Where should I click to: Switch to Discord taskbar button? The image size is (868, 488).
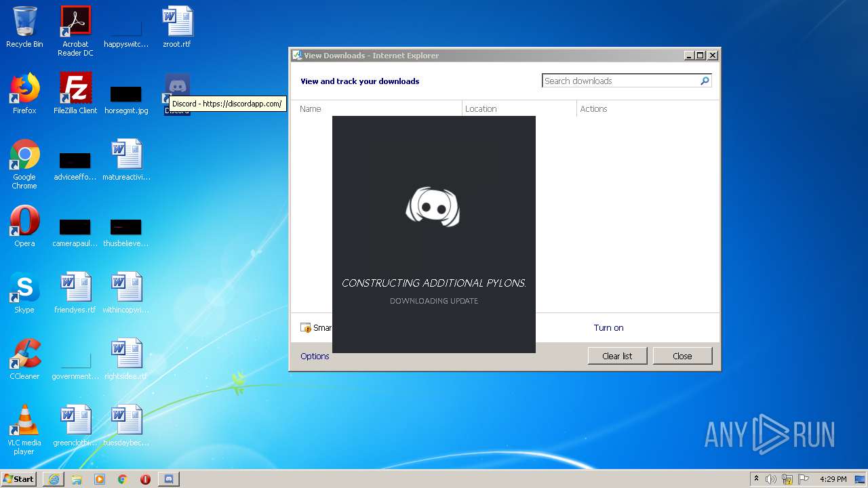pyautogui.click(x=169, y=479)
